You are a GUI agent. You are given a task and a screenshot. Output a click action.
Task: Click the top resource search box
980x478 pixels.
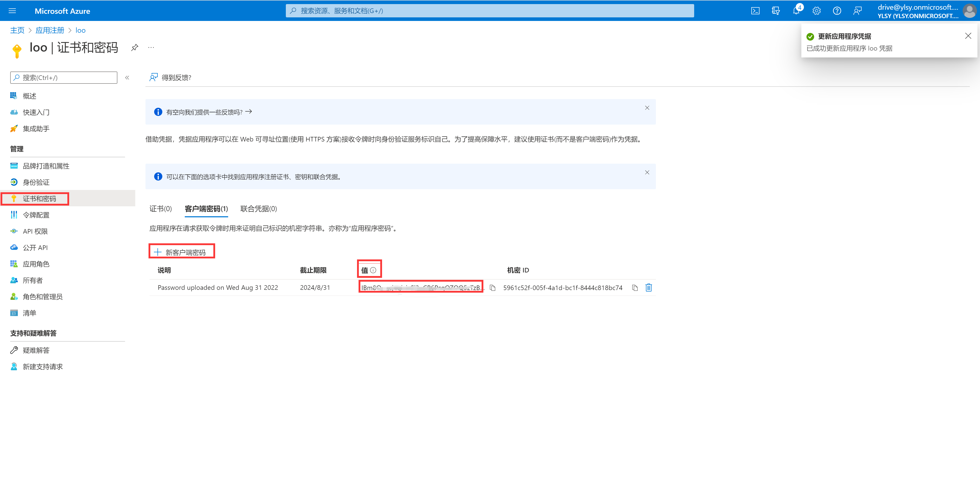pos(489,11)
